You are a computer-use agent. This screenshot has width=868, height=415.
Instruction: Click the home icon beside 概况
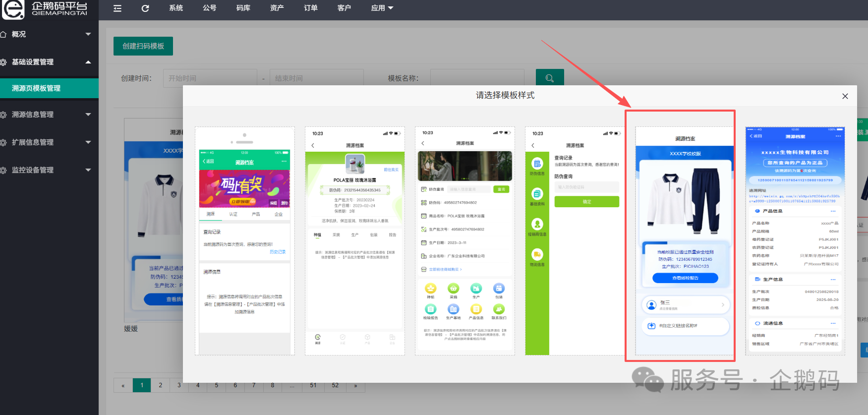click(3, 34)
